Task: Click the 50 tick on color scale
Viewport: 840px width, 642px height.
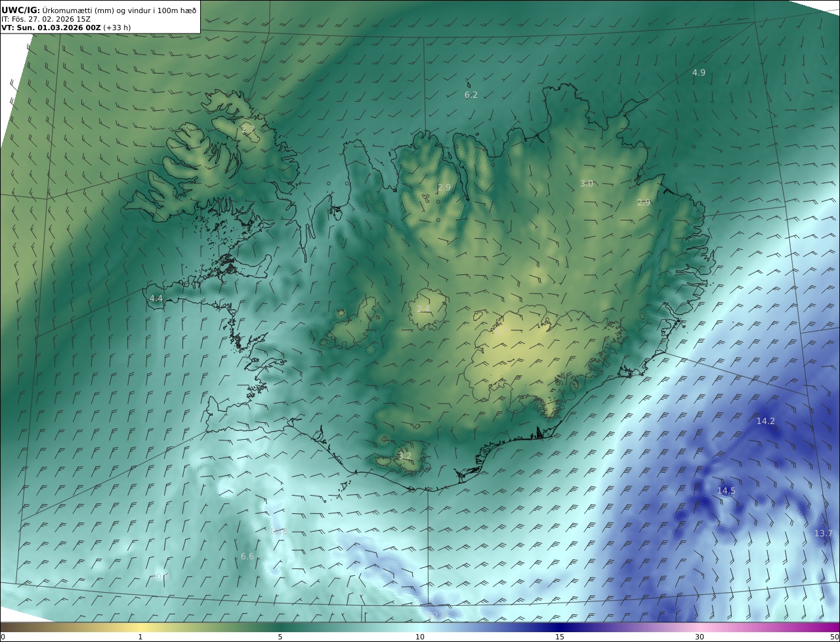Action: point(835,637)
